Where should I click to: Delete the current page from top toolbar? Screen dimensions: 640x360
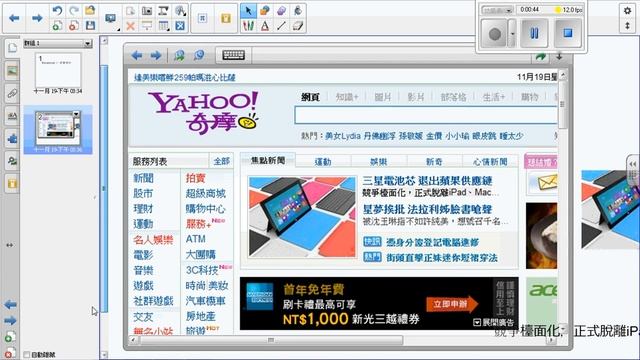pos(74,26)
